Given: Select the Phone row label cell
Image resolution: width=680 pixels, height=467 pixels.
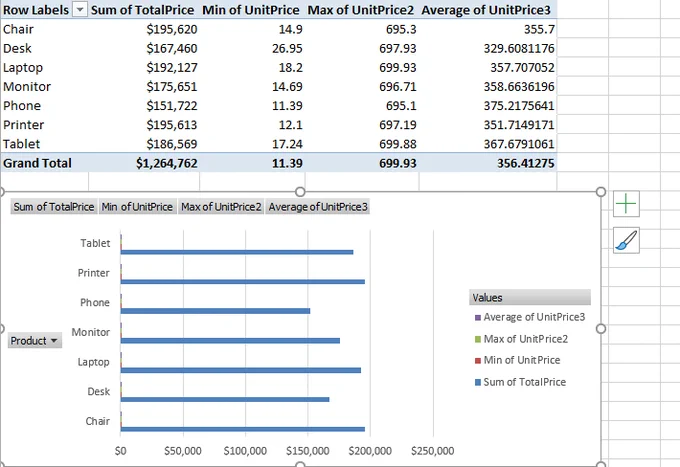Looking at the screenshot, I should [x=44, y=105].
